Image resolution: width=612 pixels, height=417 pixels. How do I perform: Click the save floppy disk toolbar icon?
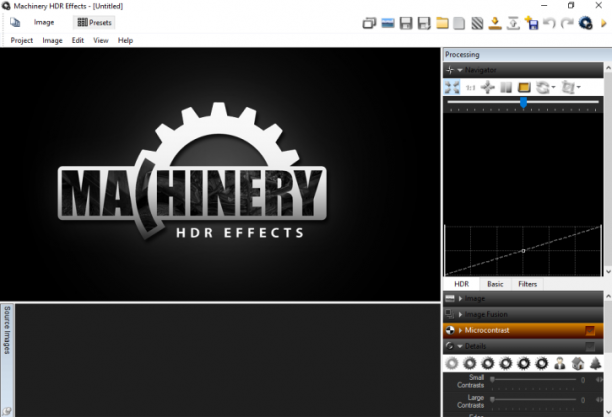tap(406, 23)
